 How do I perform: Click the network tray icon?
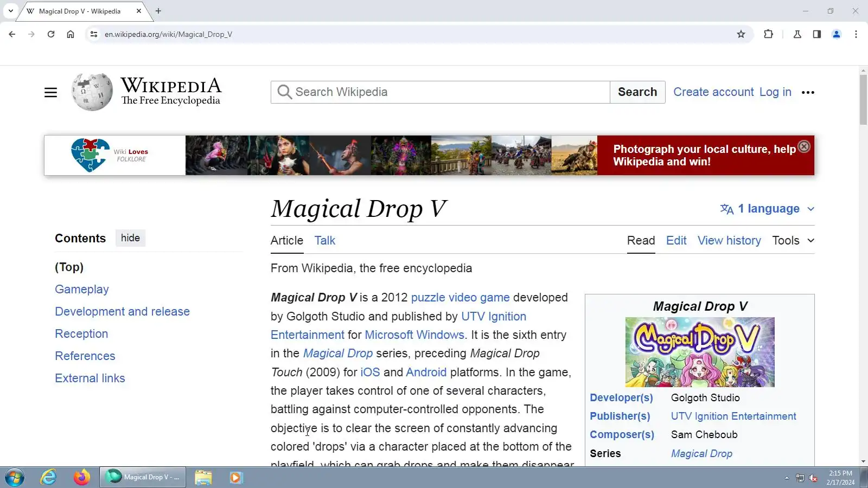(800, 478)
